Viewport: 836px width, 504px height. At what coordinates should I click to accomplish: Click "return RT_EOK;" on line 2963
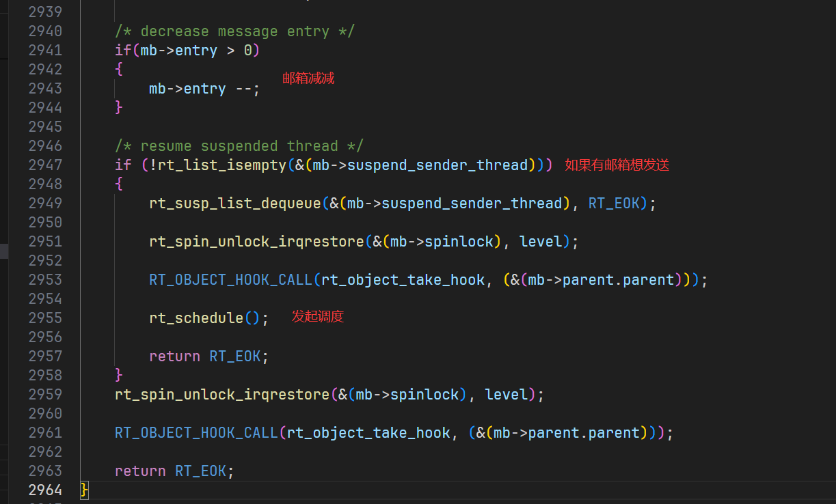pos(175,471)
